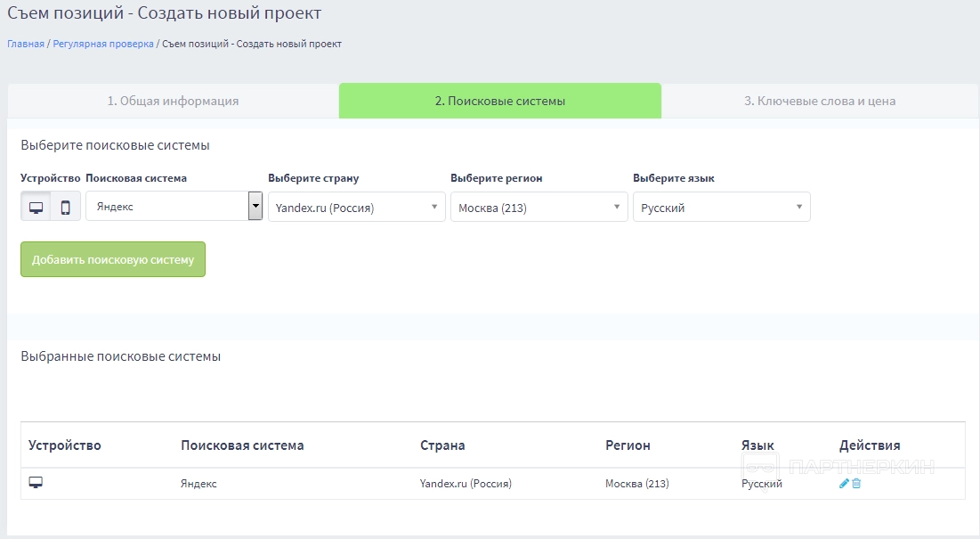
Task: Go to tab 3. Ключевые слова и цена
Action: click(820, 101)
